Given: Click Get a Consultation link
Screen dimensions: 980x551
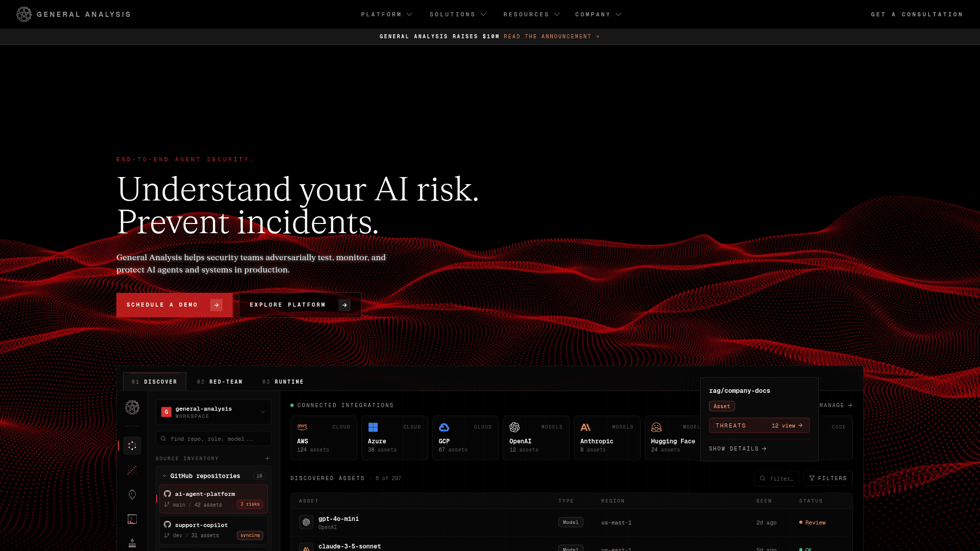Looking at the screenshot, I should pyautogui.click(x=917, y=14).
